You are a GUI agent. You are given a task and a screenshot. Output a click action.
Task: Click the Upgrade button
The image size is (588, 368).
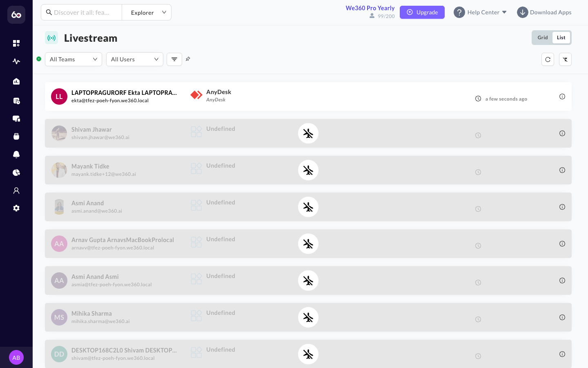click(422, 12)
